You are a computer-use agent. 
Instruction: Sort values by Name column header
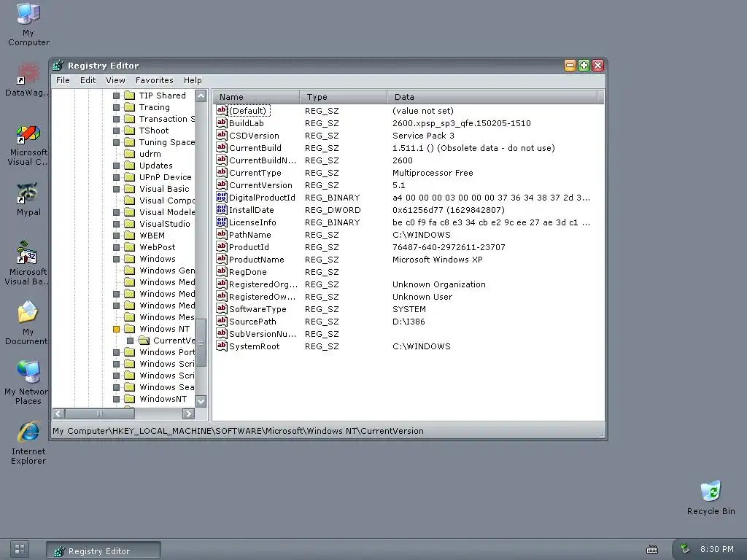(x=256, y=97)
